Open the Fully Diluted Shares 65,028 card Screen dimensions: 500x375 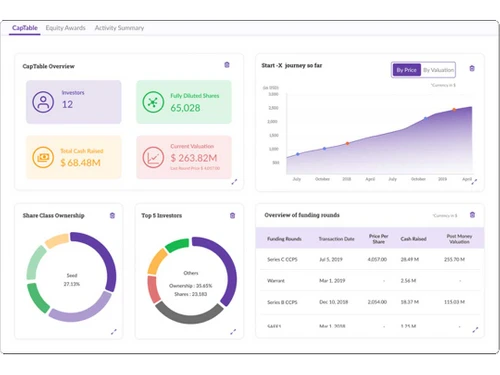(x=184, y=102)
